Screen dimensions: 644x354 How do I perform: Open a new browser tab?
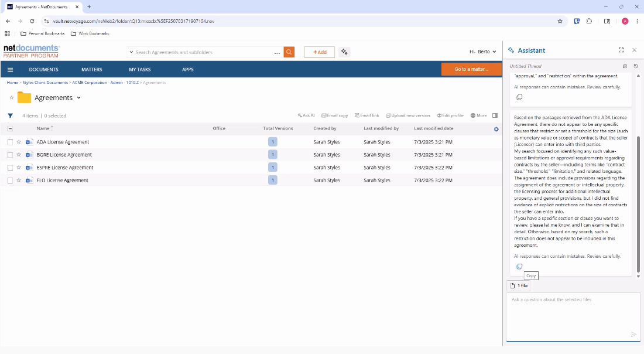click(89, 7)
